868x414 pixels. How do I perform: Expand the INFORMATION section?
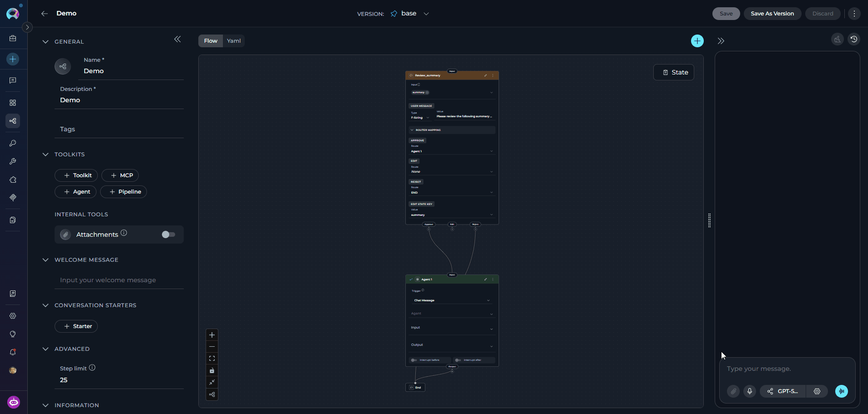45,405
